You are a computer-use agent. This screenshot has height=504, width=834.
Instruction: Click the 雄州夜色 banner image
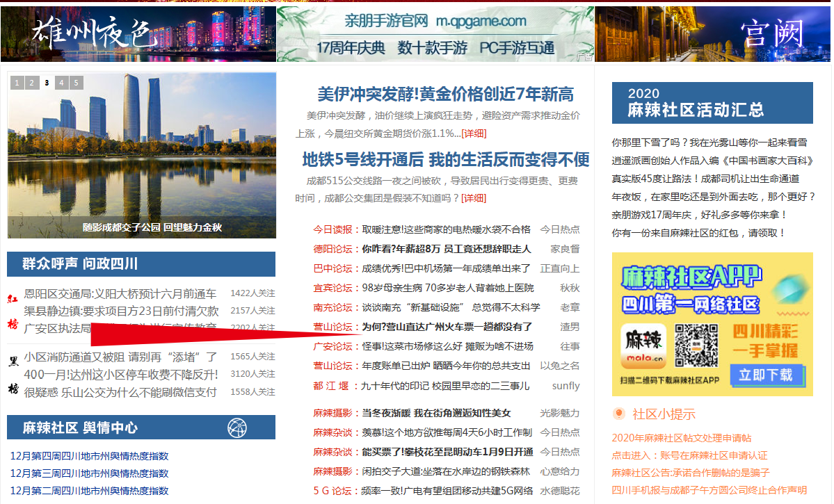click(x=138, y=34)
